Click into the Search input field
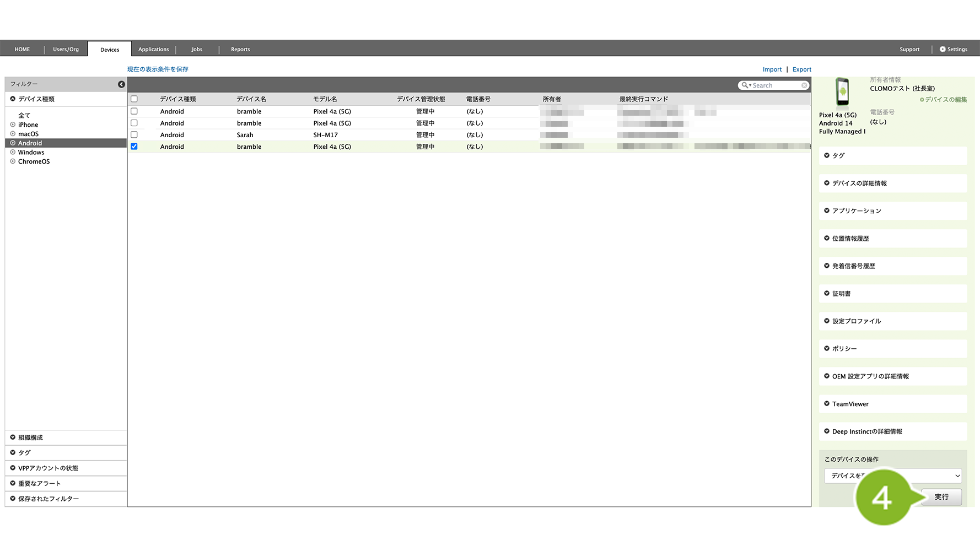980x551 pixels. click(776, 85)
